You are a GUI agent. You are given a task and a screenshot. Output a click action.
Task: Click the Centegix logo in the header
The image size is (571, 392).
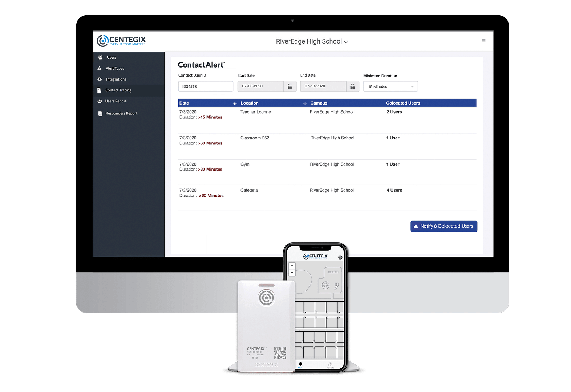[121, 41]
